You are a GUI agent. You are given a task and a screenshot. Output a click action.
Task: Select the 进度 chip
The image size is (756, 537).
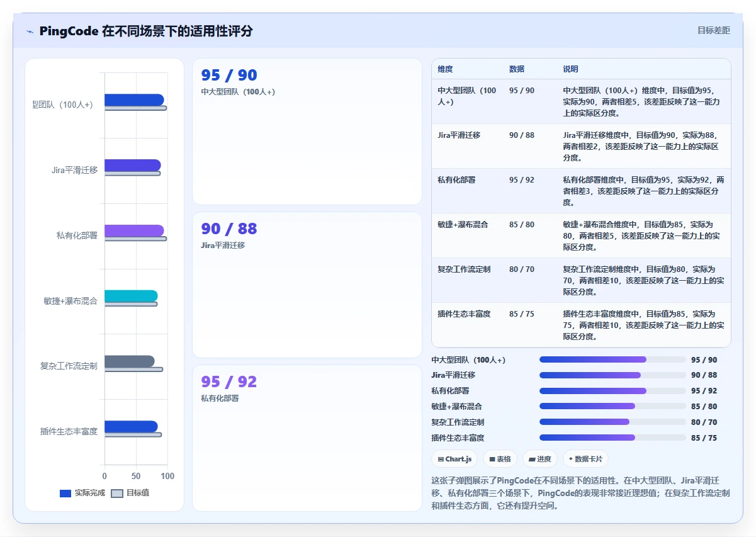tap(540, 459)
